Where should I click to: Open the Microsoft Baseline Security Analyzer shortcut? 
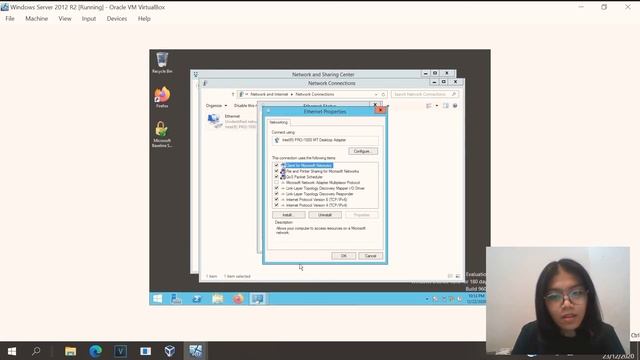tap(162, 134)
